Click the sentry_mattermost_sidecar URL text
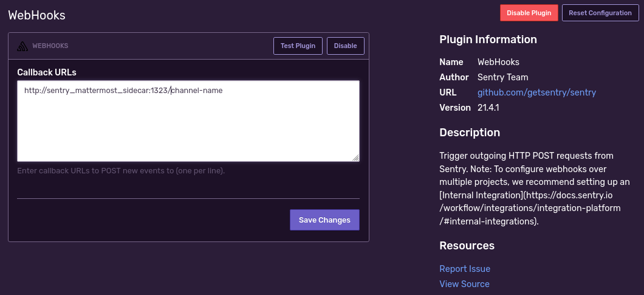This screenshot has height=295, width=644. (x=123, y=91)
